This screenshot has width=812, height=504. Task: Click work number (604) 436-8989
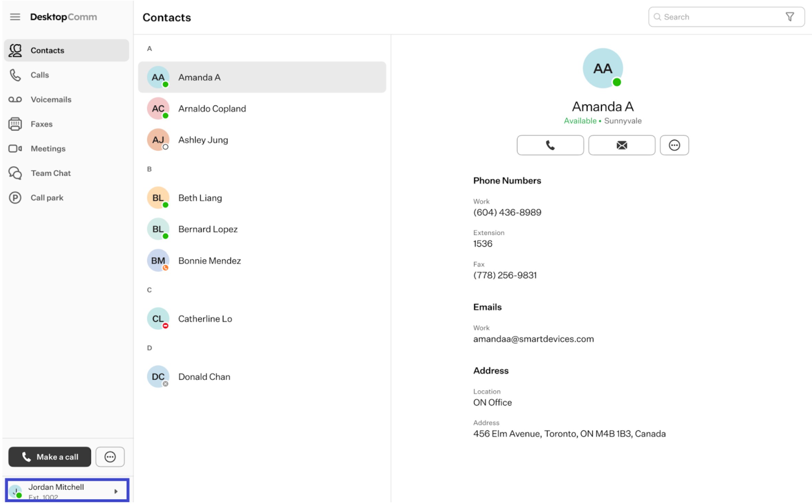pos(507,212)
